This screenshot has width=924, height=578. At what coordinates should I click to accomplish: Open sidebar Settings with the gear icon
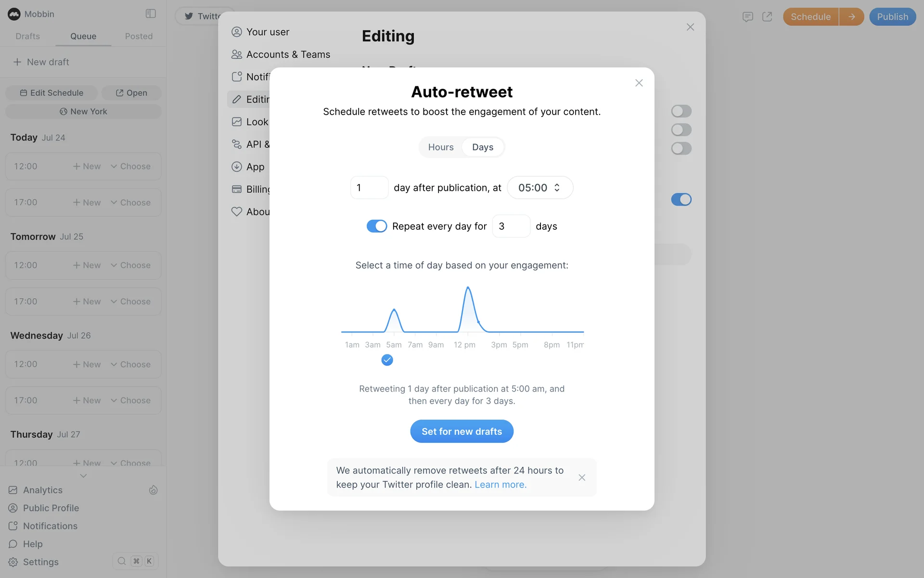13,562
